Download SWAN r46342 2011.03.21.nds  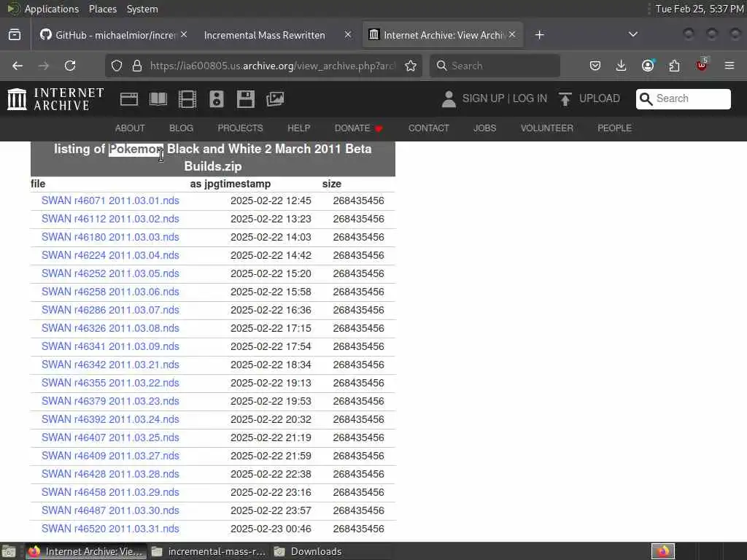pyautogui.click(x=110, y=365)
